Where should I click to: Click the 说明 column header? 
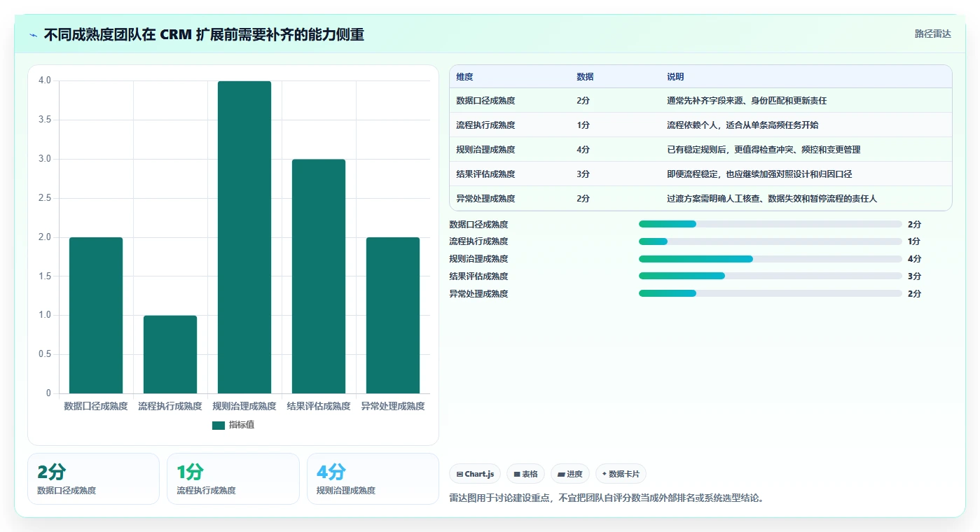pyautogui.click(x=675, y=77)
